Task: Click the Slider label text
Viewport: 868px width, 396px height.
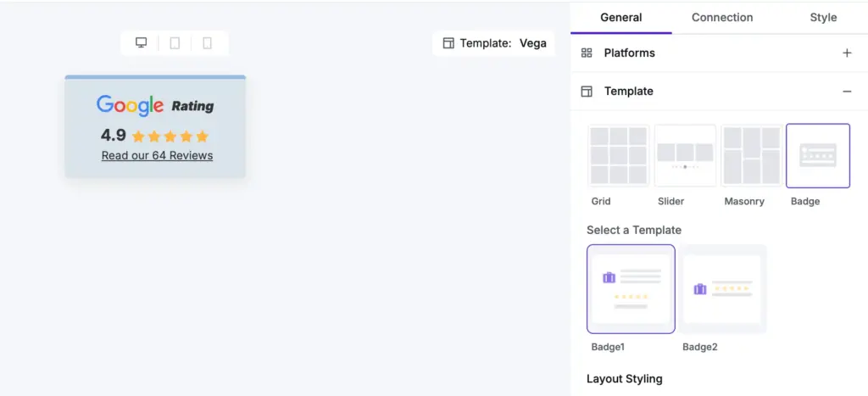Action: pyautogui.click(x=671, y=202)
